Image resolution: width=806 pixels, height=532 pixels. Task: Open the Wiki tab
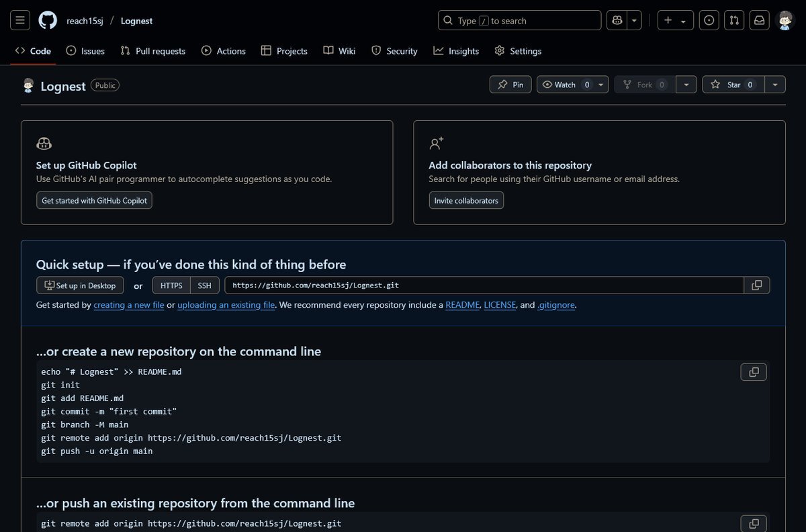point(339,51)
